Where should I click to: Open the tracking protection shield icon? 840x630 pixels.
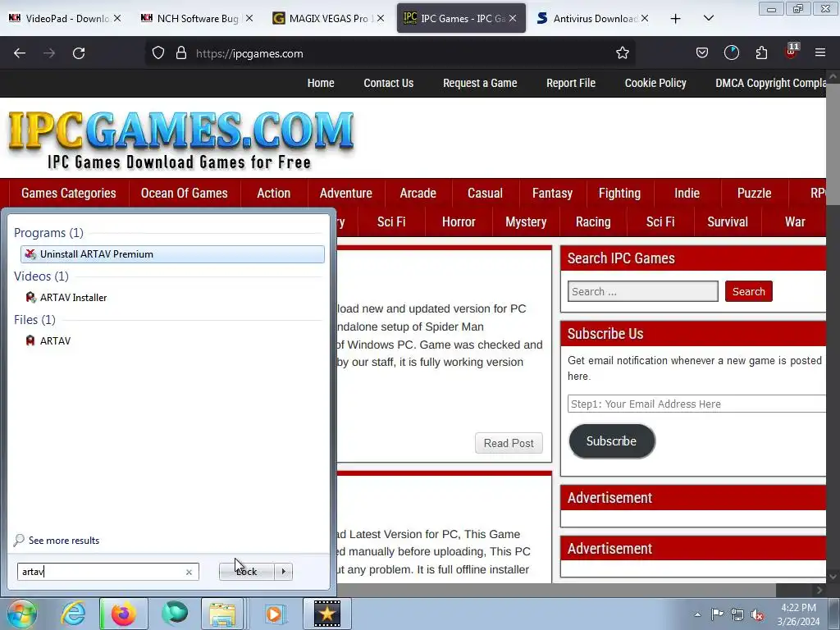[x=158, y=53]
